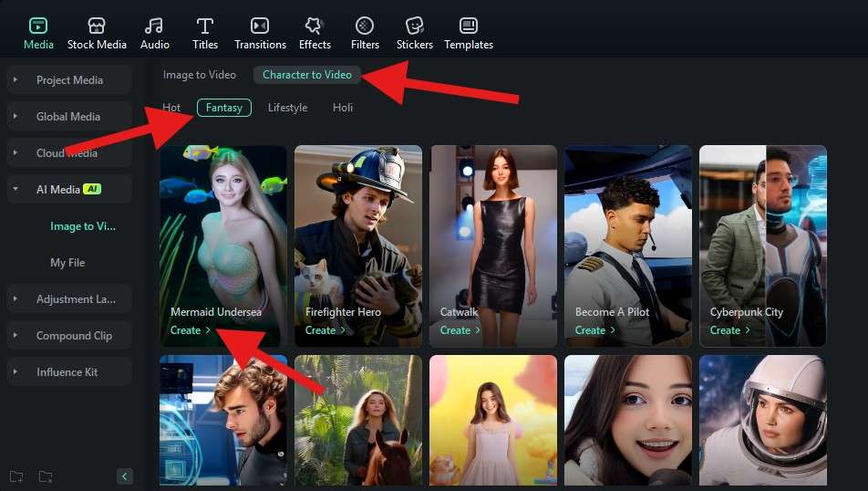Open the Audio library icon
The width and height of the screenshot is (868, 491).
(x=154, y=26)
